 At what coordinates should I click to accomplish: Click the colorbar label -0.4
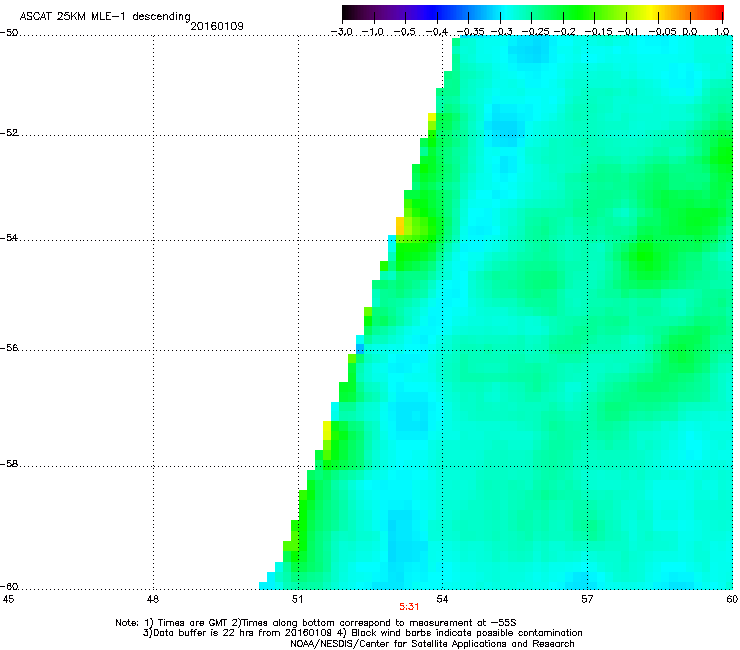[x=437, y=32]
